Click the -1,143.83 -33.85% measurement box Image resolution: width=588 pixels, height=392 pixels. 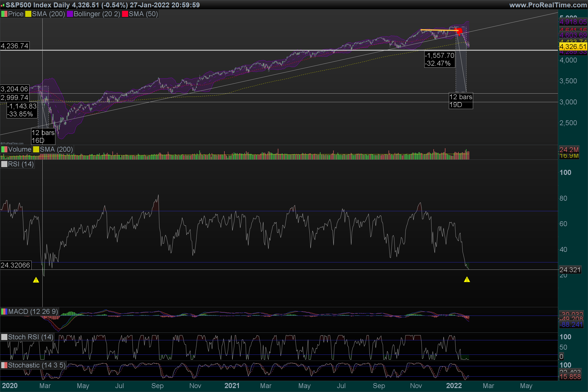click(22, 110)
